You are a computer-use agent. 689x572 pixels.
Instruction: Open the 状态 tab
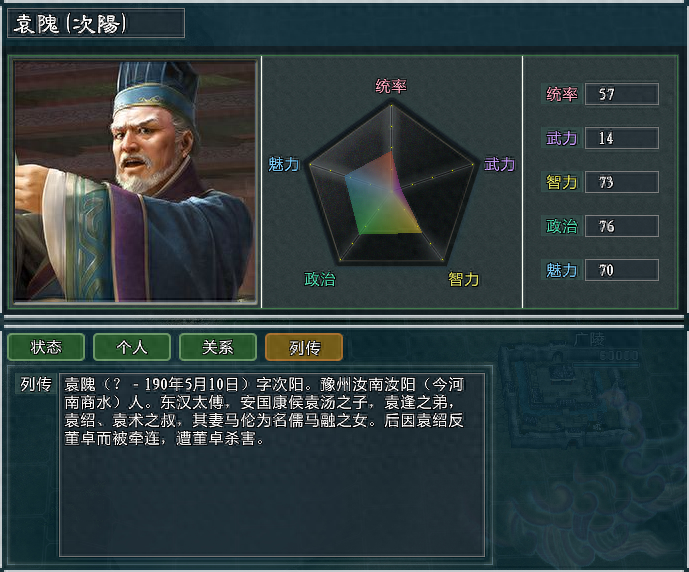[46, 347]
